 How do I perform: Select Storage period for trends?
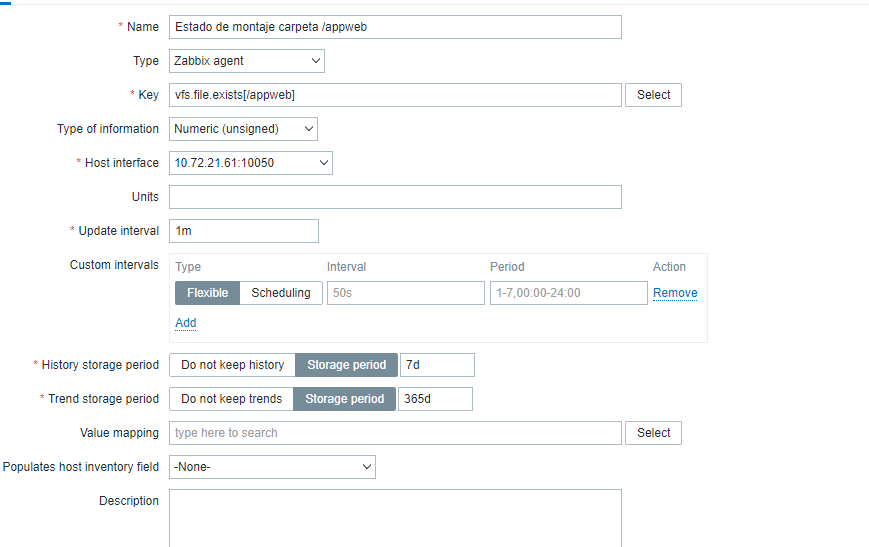(345, 399)
